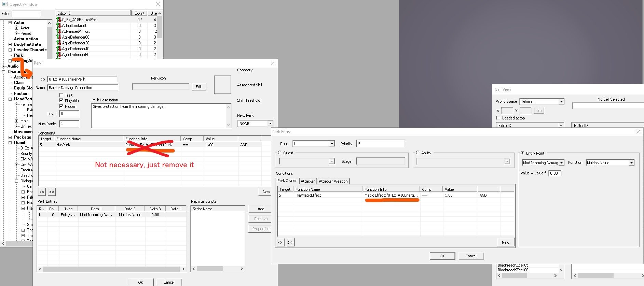Close the Perk Entry dialog
The height and width of the screenshot is (286, 644).
click(638, 132)
